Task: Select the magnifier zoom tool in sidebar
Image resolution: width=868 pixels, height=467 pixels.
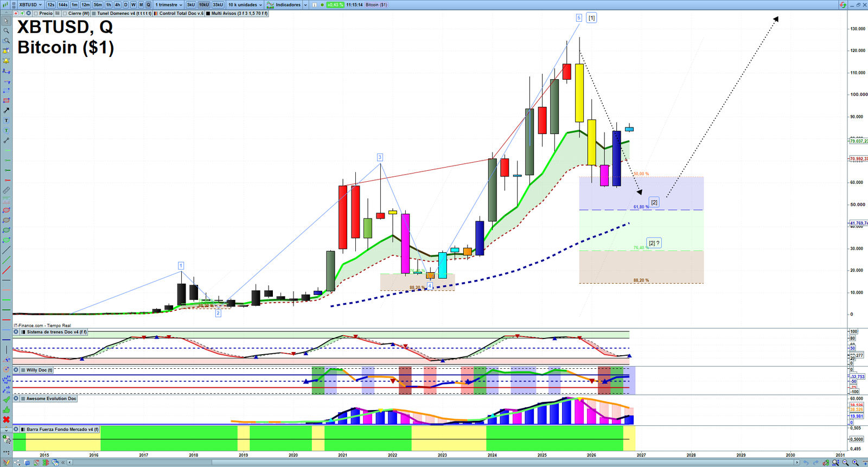Action: click(x=6, y=31)
